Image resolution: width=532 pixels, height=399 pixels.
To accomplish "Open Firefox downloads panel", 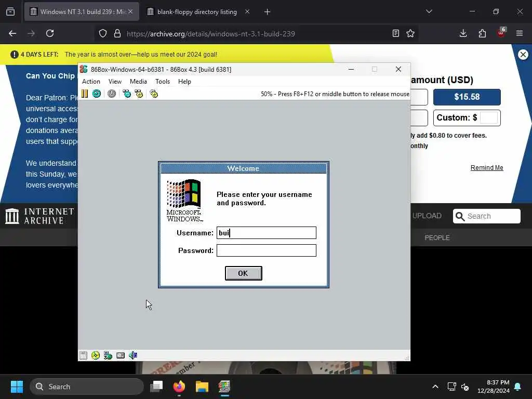I will click(463, 33).
